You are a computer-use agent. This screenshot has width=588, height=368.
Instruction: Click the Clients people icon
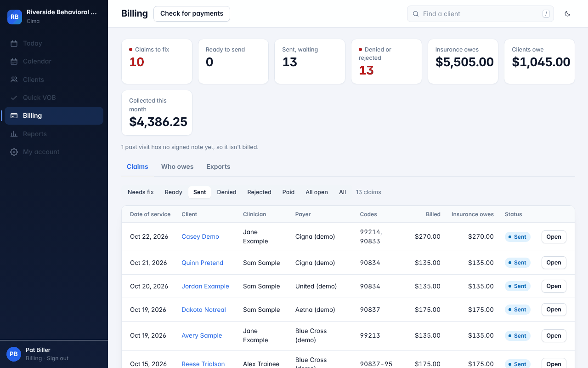(x=14, y=80)
